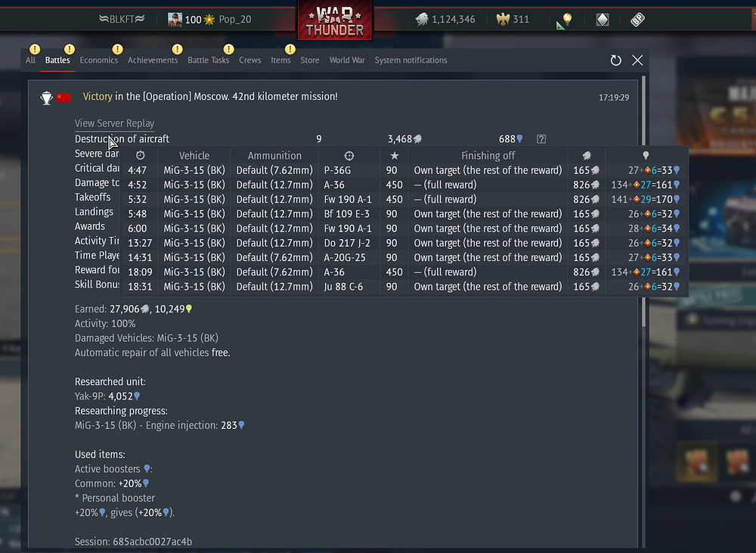This screenshot has width=756, height=553.
Task: Click the BLKFT squadron tag
Action: tap(122, 20)
